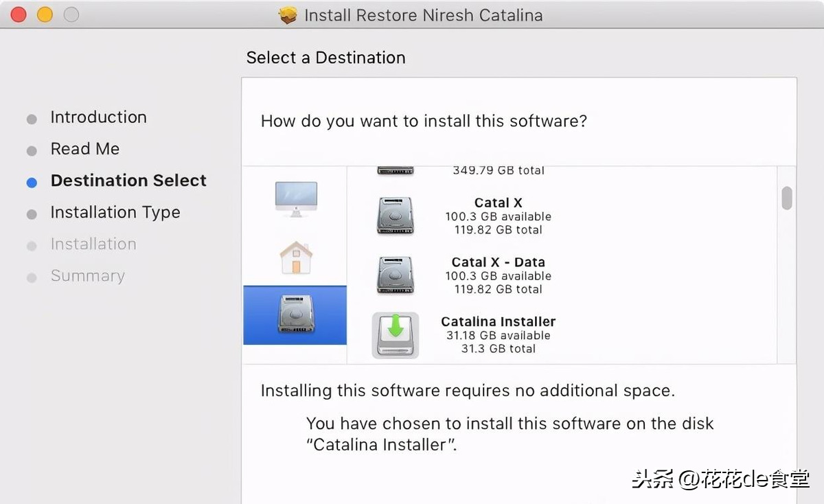Screen dimensions: 824x504
Task: Select the Destination Select step
Action: (x=128, y=181)
